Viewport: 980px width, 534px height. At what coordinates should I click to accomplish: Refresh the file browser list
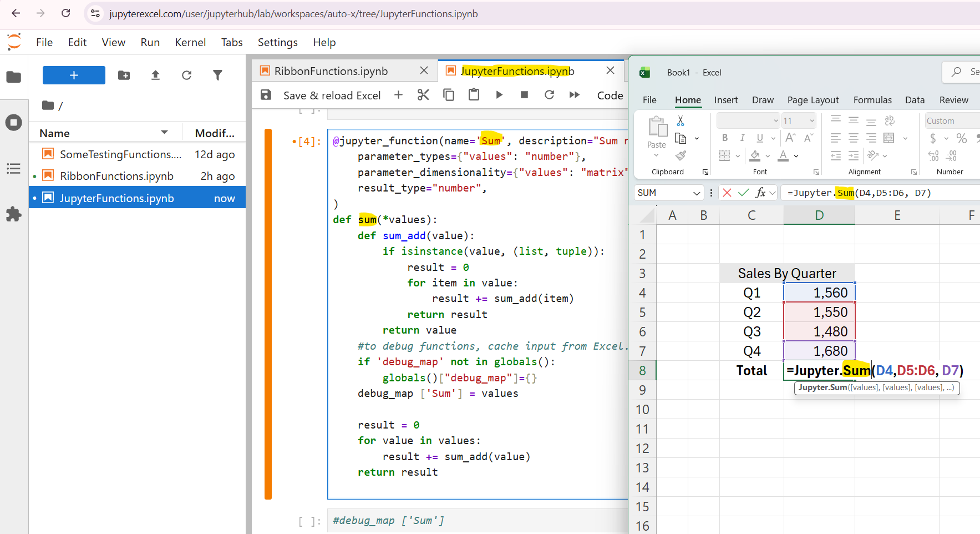186,75
